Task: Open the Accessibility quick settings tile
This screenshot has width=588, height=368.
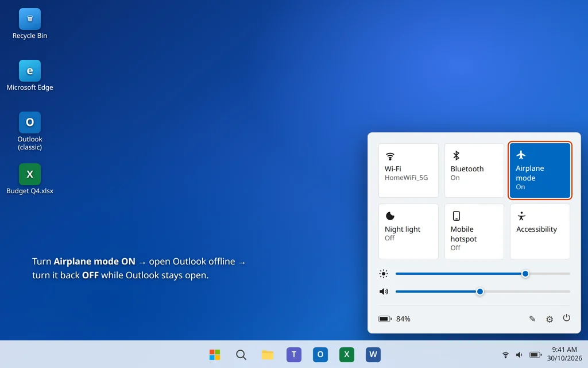Action: tap(540, 231)
